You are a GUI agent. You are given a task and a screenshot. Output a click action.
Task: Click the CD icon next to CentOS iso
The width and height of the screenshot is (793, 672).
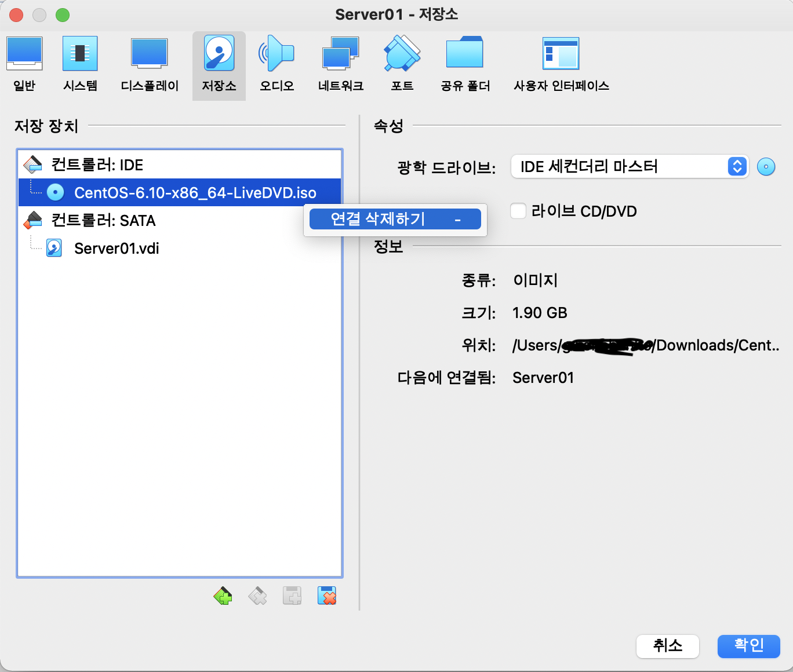(x=56, y=192)
